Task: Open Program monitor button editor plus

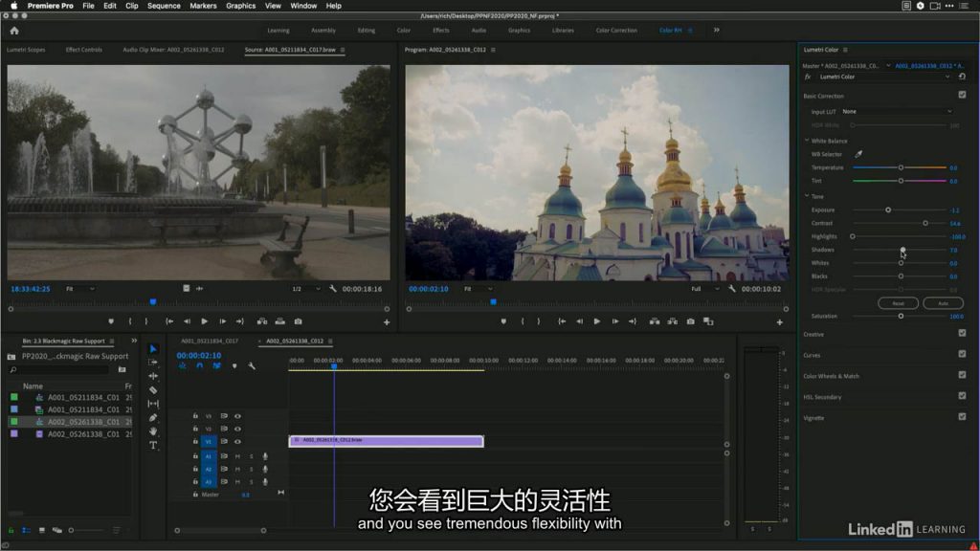Action: point(779,322)
